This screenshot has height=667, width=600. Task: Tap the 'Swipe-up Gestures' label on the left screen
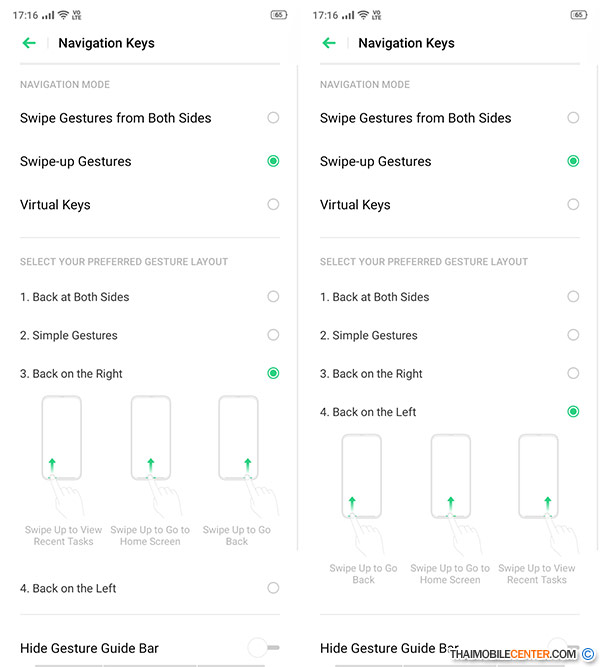[76, 162]
